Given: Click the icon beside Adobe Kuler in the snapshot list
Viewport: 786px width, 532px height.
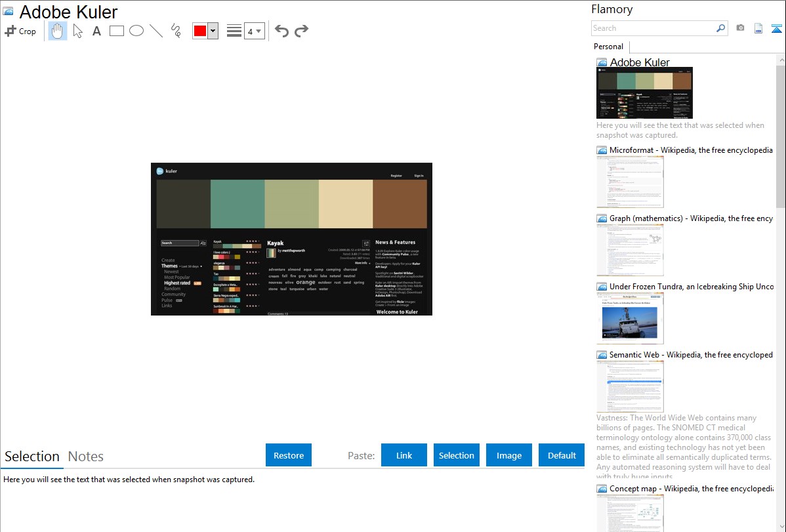Looking at the screenshot, I should pos(602,63).
